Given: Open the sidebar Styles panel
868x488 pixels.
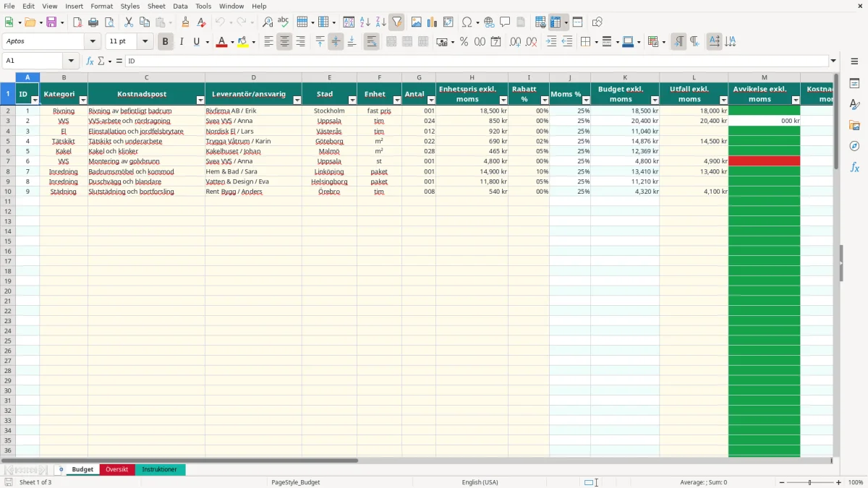Looking at the screenshot, I should click(x=854, y=105).
